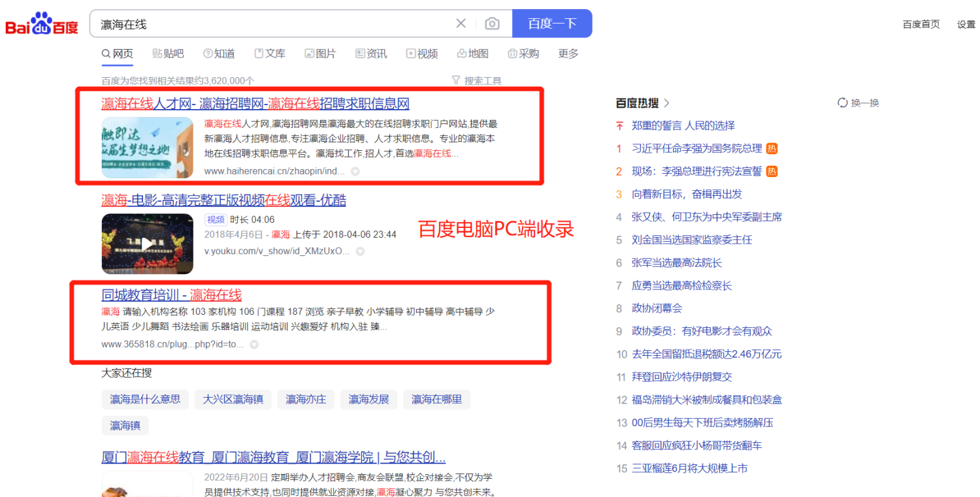The width and height of the screenshot is (980, 497).
Task: Clear the search box with the X icon
Action: tap(461, 24)
